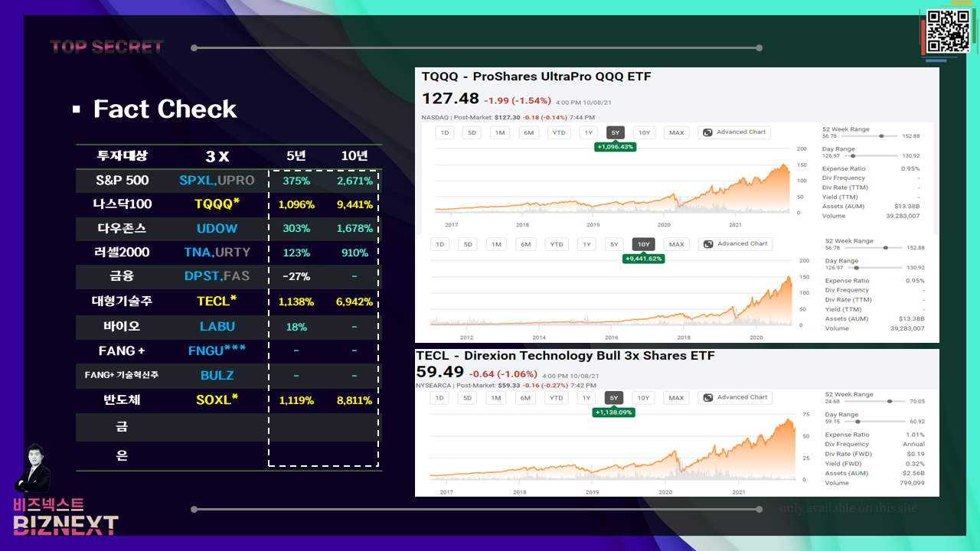Click the Fact Check heading
Image resolution: width=980 pixels, height=551 pixels.
click(165, 109)
